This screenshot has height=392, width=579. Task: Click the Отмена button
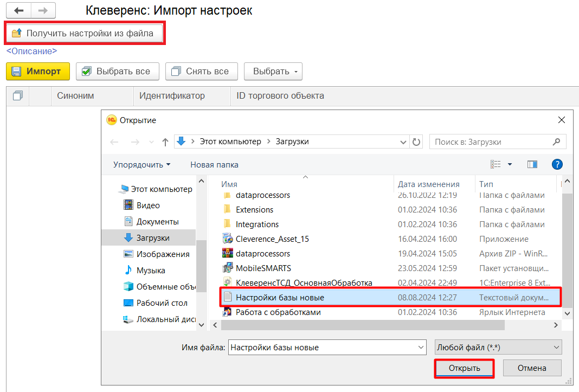point(532,368)
